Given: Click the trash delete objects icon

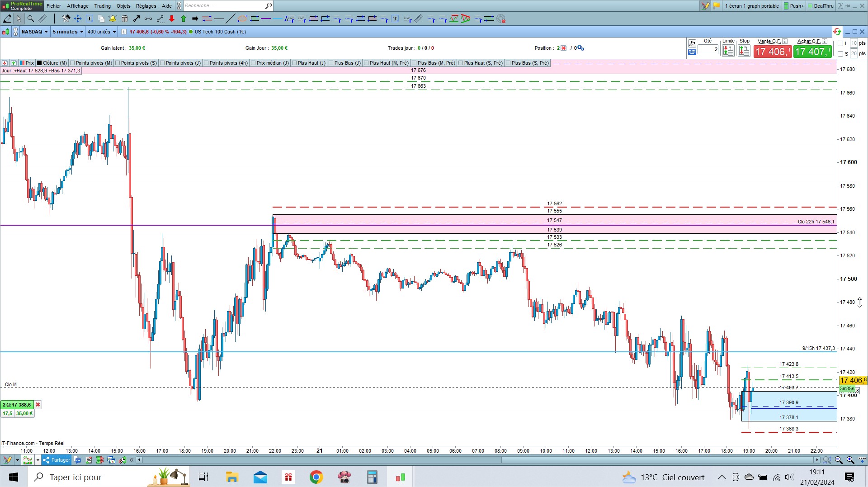Looking at the screenshot, I should [x=124, y=19].
